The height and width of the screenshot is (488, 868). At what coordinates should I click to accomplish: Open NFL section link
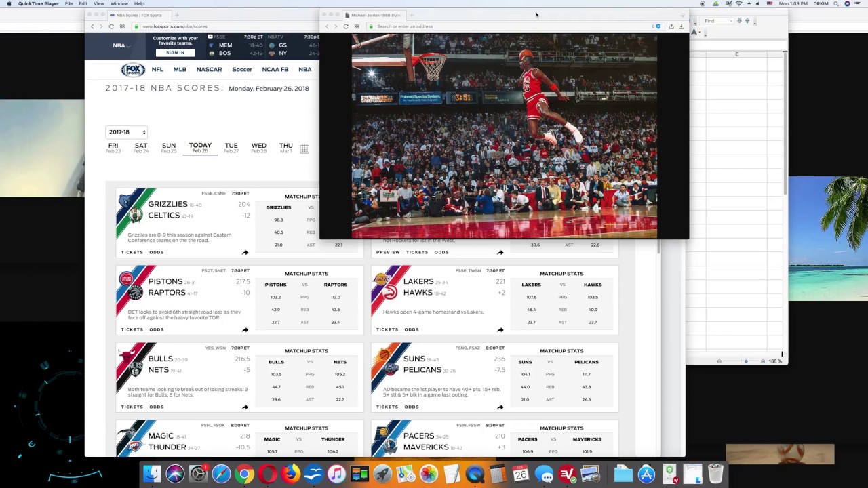[x=157, y=69]
